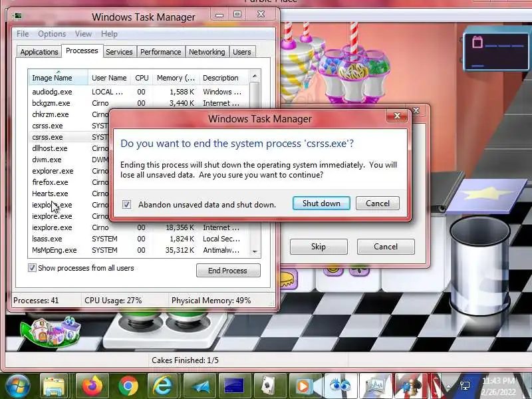The width and height of the screenshot is (532, 399).
Task: Close the csrss.exe confirmation dialog
Action: [x=397, y=116]
